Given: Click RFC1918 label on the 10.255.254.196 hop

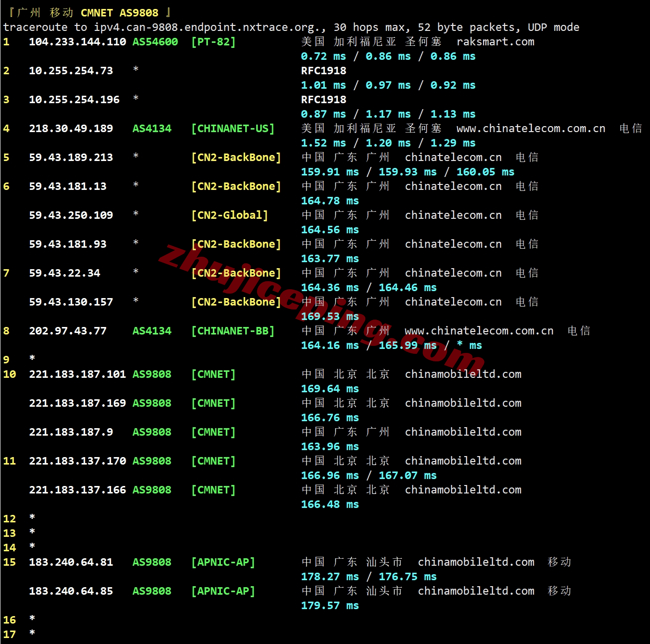Looking at the screenshot, I should click(x=324, y=100).
